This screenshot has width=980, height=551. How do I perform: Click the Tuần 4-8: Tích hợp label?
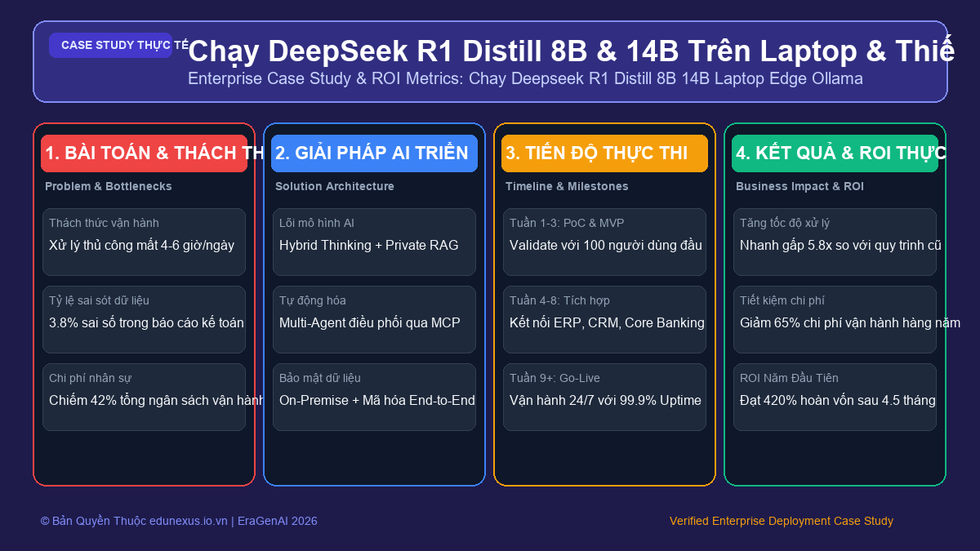[559, 300]
